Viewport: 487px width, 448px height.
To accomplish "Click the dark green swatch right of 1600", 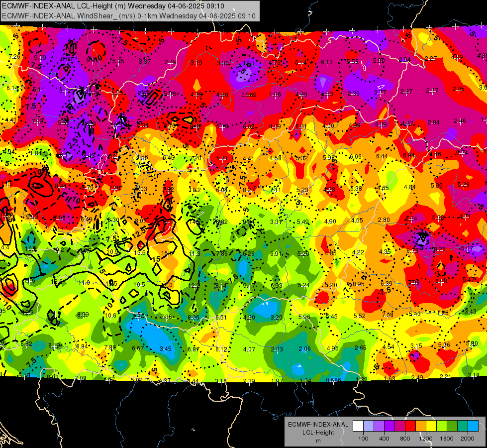I will (x=452, y=426).
